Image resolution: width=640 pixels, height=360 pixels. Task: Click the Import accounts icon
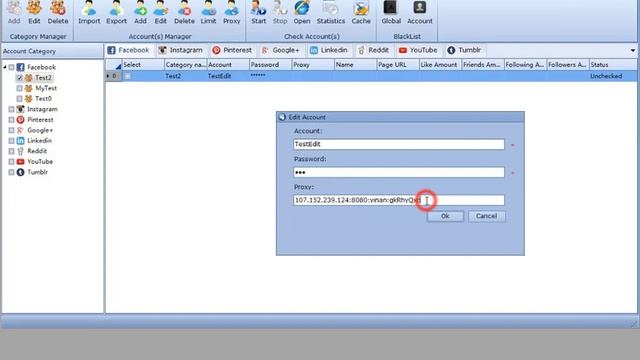(x=89, y=12)
